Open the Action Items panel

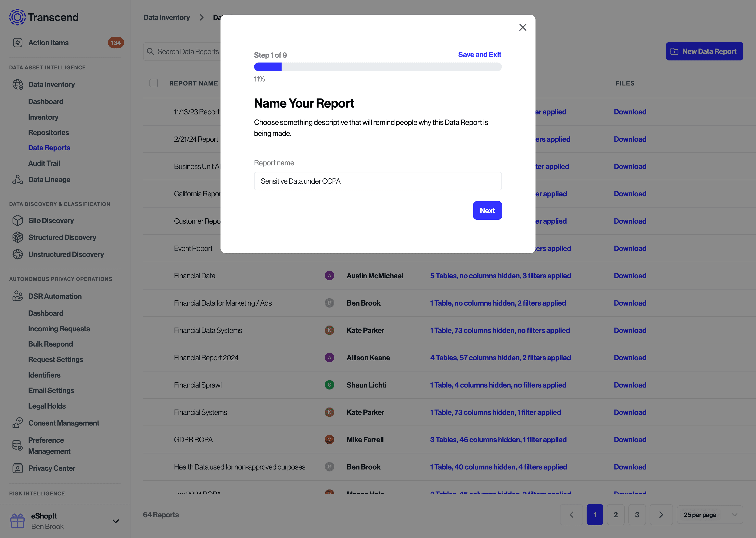coord(48,42)
